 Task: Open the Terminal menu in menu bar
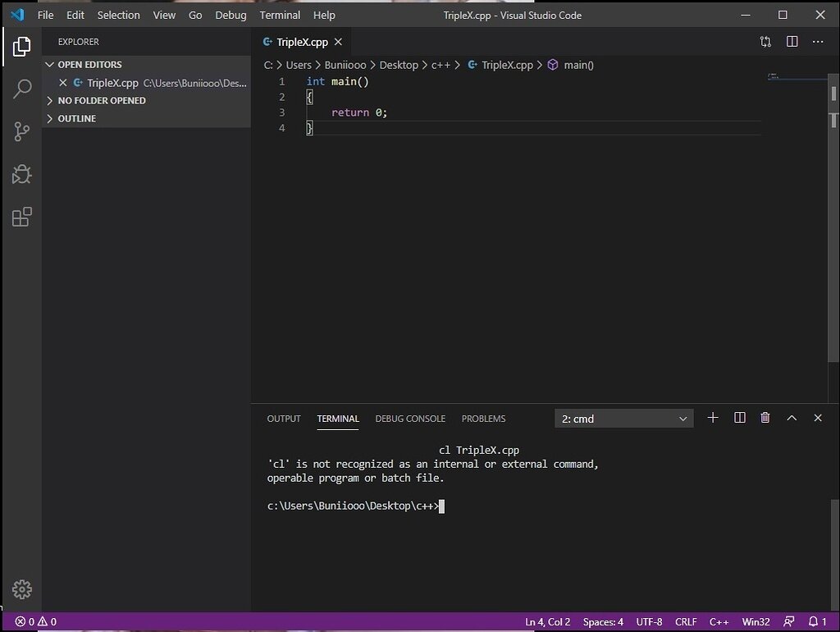pos(280,15)
